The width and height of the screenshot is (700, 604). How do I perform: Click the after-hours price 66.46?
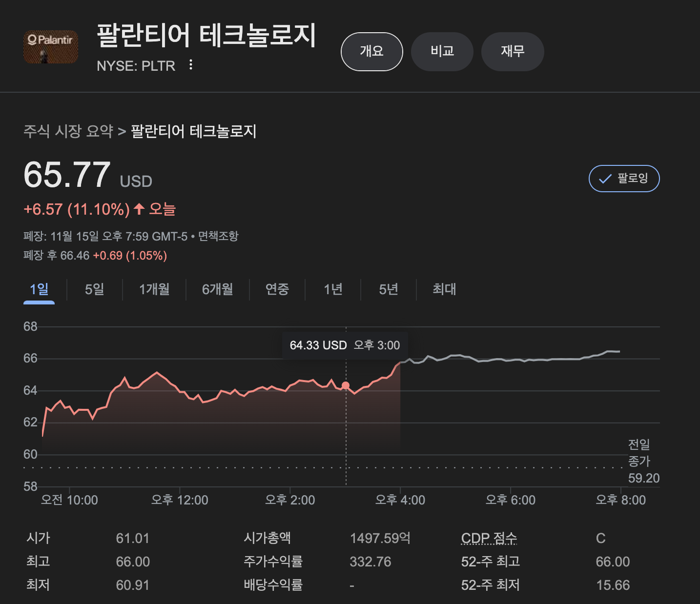[x=75, y=256]
